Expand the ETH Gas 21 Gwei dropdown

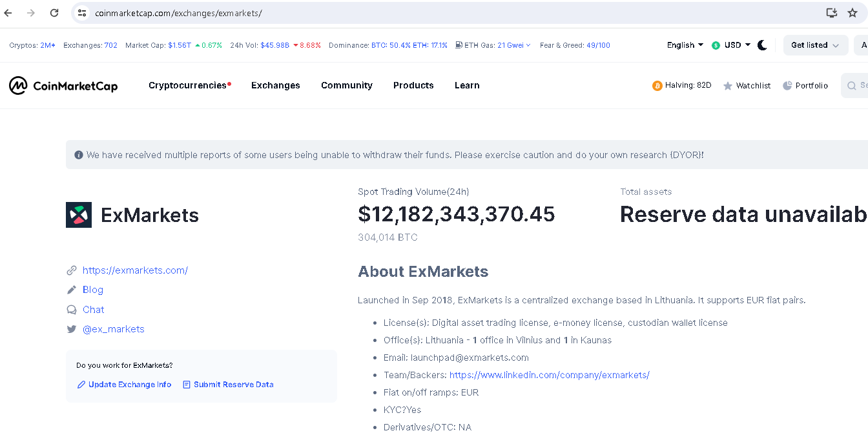coord(514,45)
